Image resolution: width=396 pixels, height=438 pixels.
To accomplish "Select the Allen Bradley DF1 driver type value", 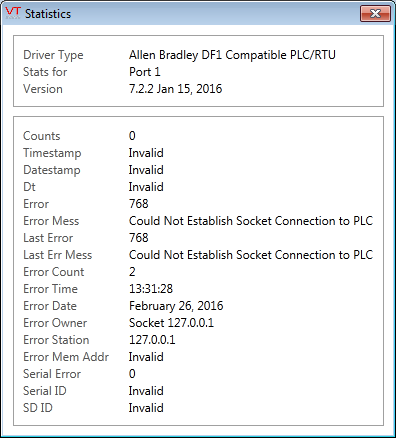I will [232, 55].
